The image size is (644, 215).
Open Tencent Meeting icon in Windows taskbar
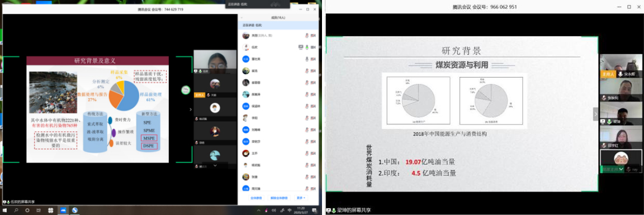pos(64,210)
